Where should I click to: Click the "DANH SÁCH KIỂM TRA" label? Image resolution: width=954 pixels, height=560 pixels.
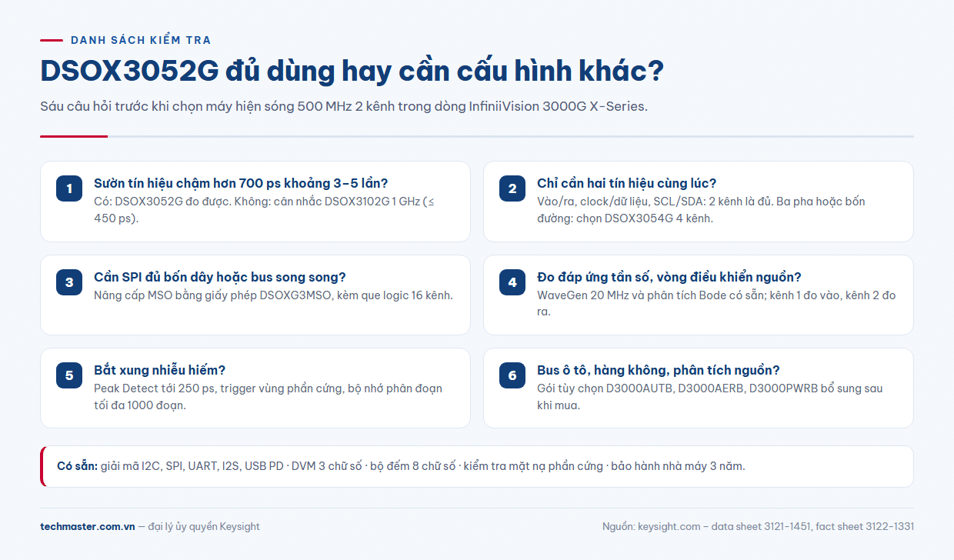pos(141,40)
